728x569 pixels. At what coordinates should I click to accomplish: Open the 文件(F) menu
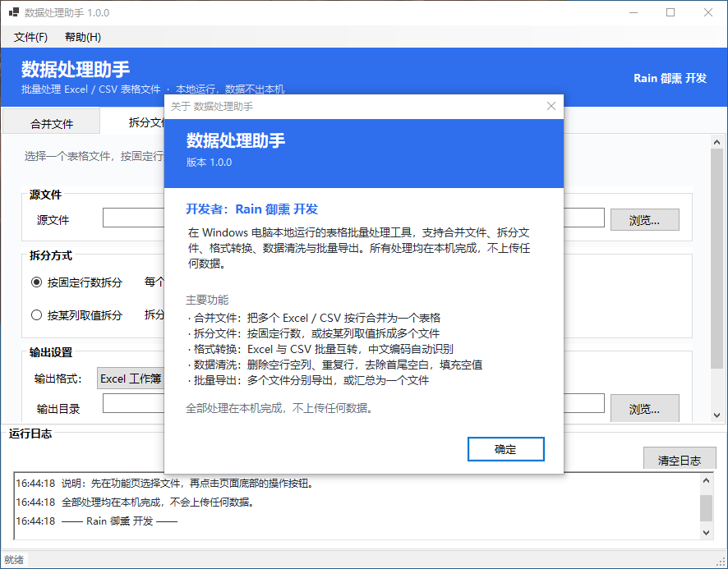point(30,37)
